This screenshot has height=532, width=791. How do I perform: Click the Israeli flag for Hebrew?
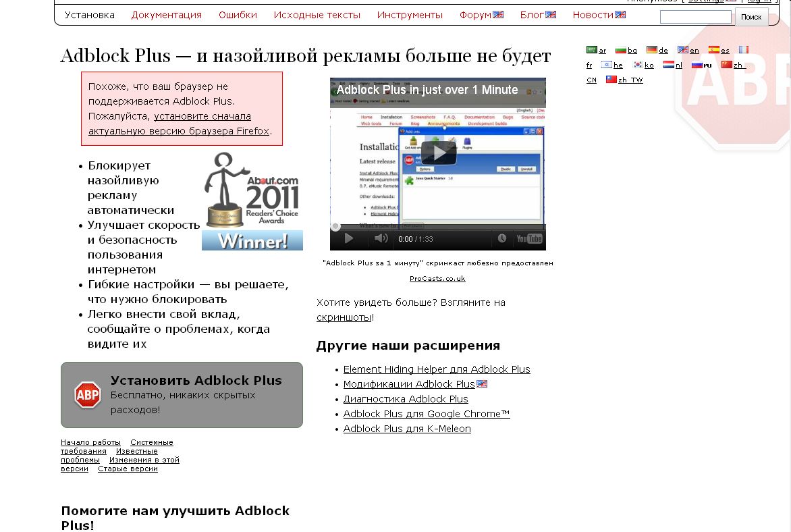point(606,65)
